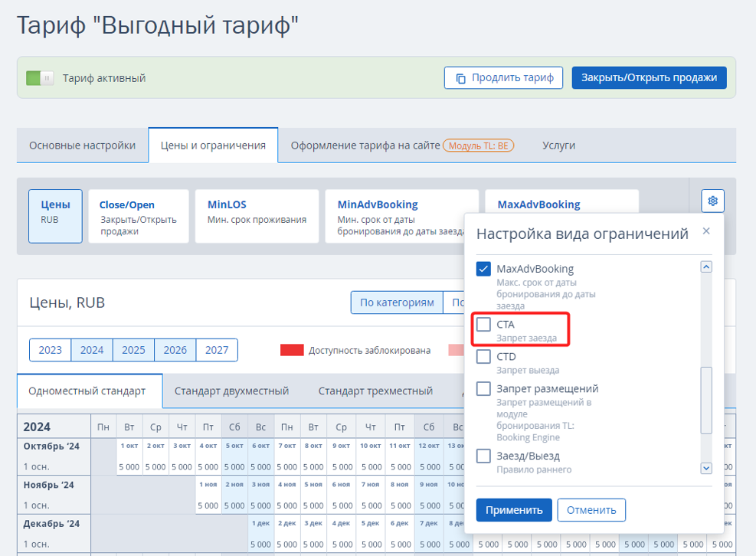
Task: Click the gear settings icon
Action: [x=712, y=201]
